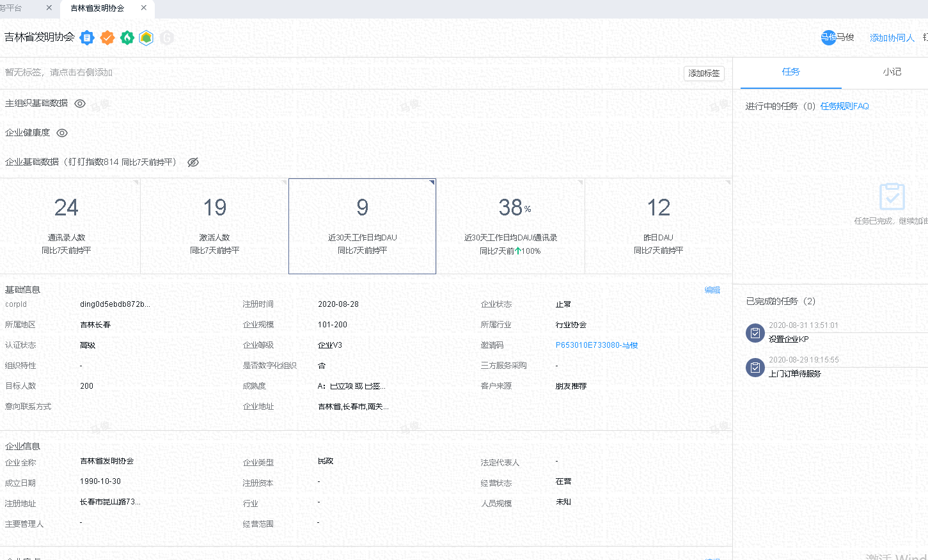Click the 经营状态 value 在营

coord(563,481)
